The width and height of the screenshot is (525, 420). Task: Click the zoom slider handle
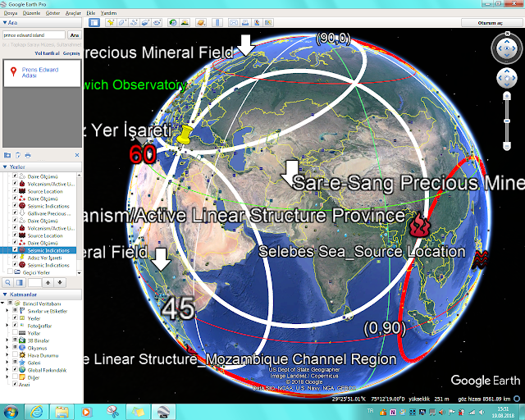507,121
